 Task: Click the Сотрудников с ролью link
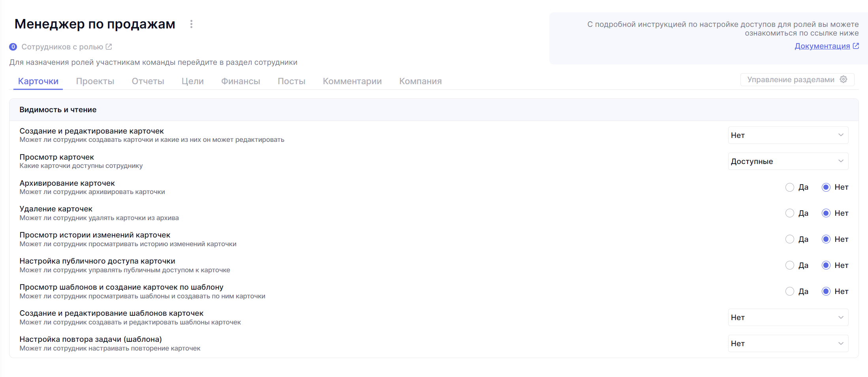coord(62,47)
